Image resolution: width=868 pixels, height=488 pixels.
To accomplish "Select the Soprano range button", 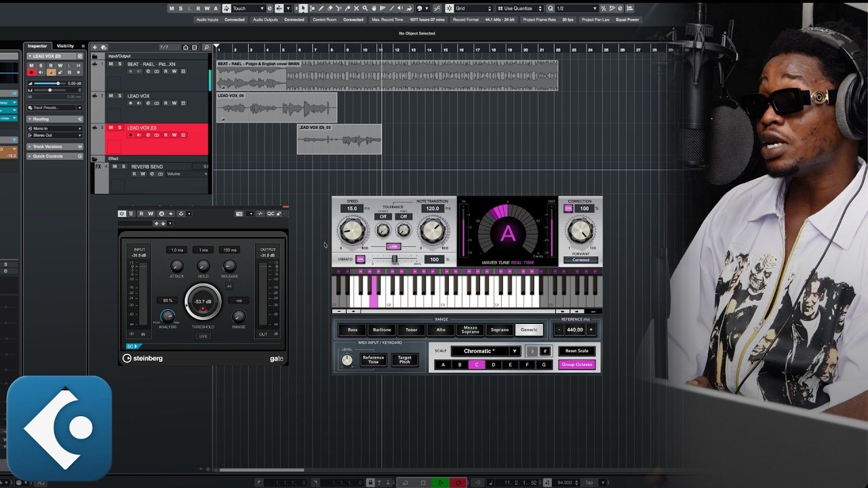I will (x=500, y=329).
